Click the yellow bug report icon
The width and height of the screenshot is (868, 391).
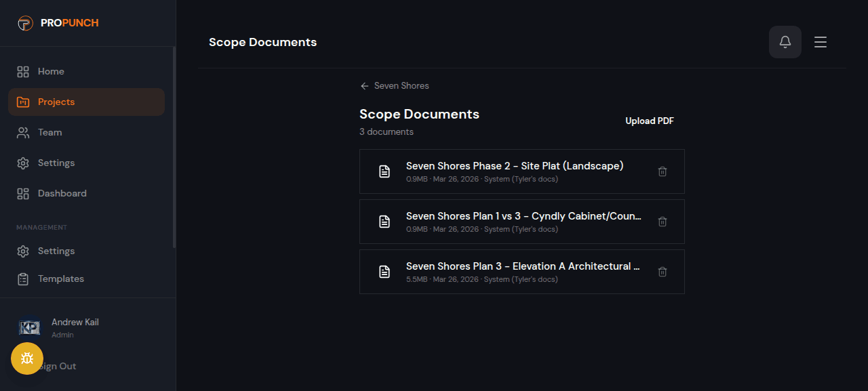tap(27, 358)
